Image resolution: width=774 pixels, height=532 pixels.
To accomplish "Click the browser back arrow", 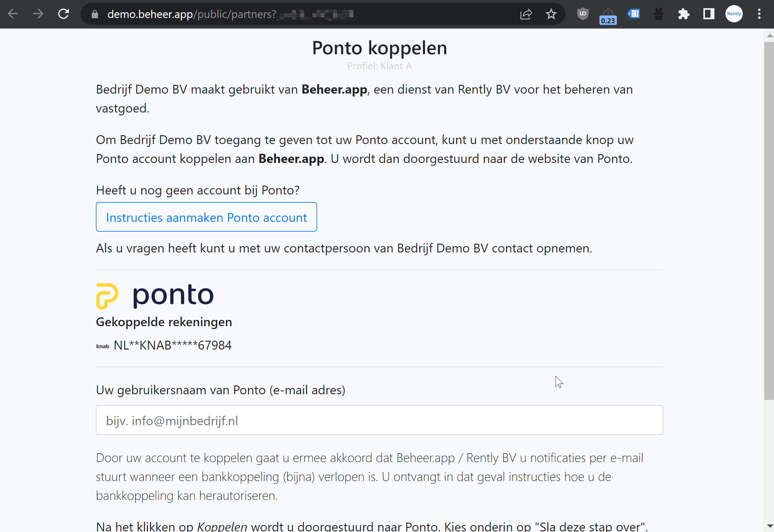I will [x=13, y=14].
